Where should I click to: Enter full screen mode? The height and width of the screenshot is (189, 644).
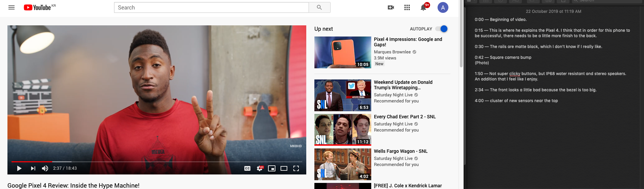296,168
